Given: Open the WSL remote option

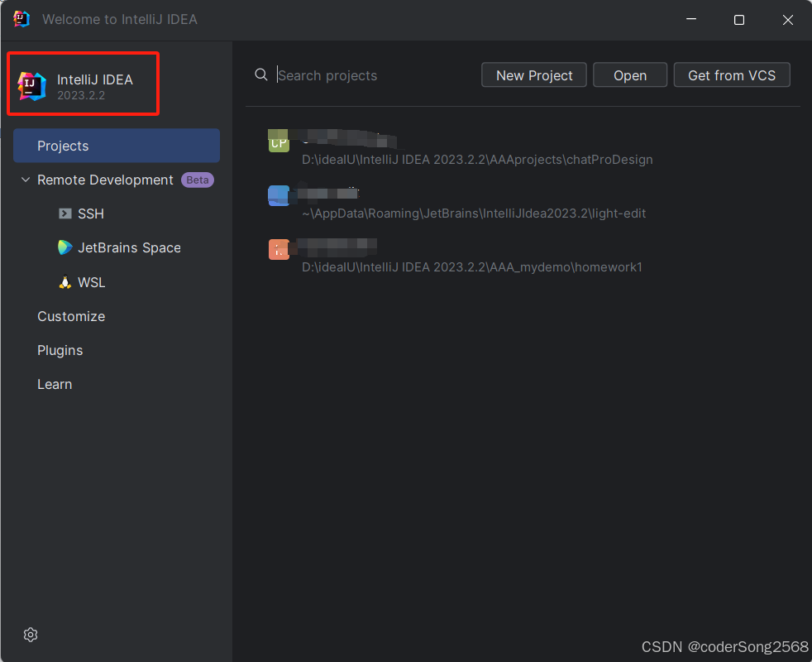Looking at the screenshot, I should coord(91,282).
